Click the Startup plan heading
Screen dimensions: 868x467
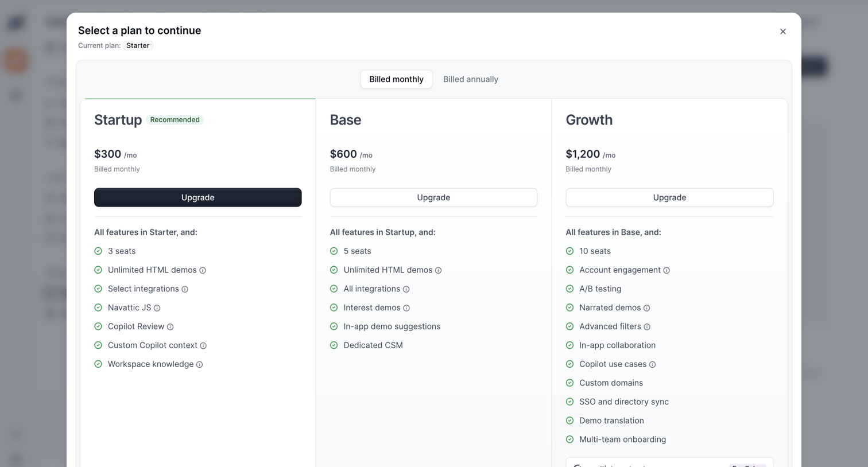click(118, 120)
